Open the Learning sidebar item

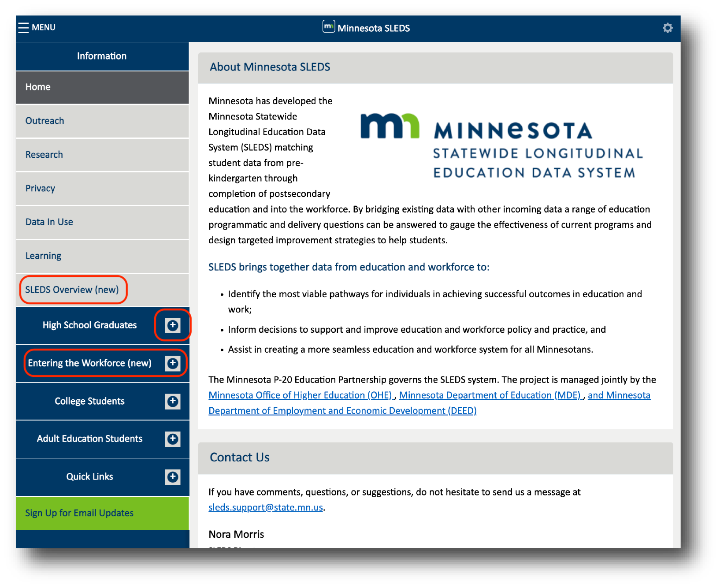pyautogui.click(x=102, y=256)
